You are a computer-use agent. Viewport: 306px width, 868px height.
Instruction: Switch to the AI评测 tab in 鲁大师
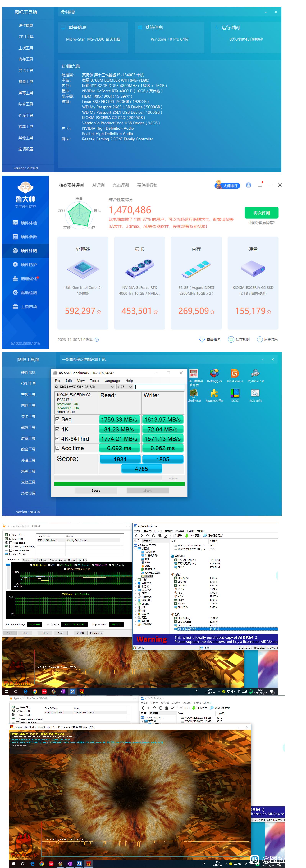point(98,185)
